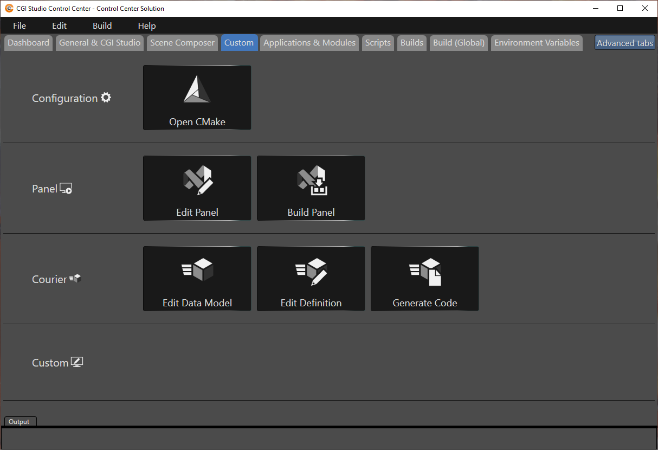Close the Control Center window
Screen dimensions: 658x450
[x=645, y=8]
